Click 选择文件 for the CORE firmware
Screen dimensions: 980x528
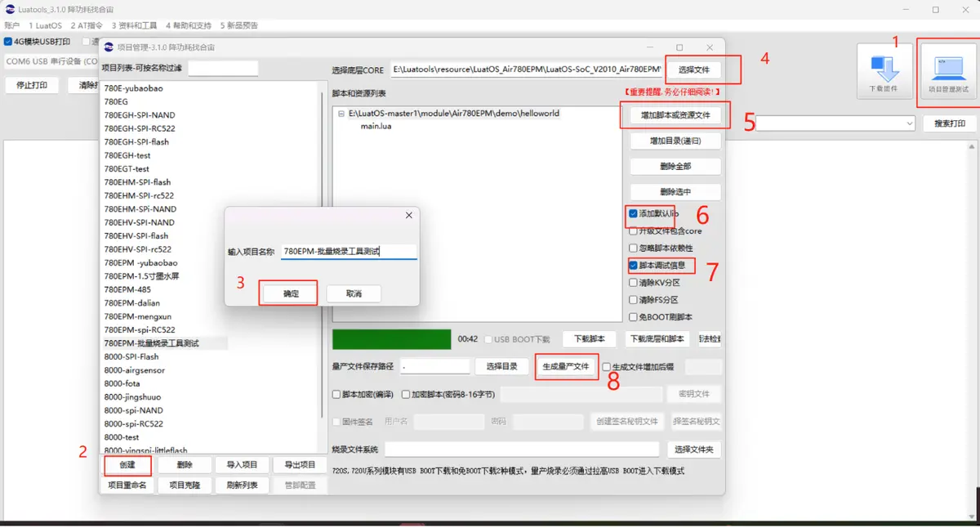point(694,70)
